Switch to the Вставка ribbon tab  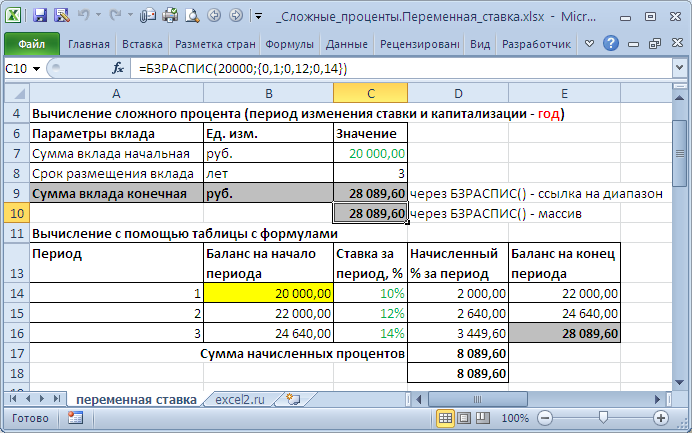coord(142,44)
